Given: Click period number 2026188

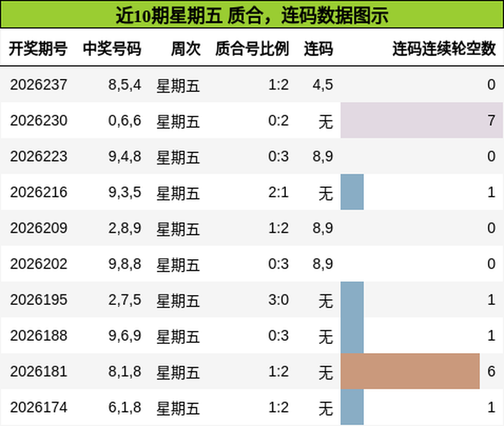Looking at the screenshot, I should tap(38, 336).
